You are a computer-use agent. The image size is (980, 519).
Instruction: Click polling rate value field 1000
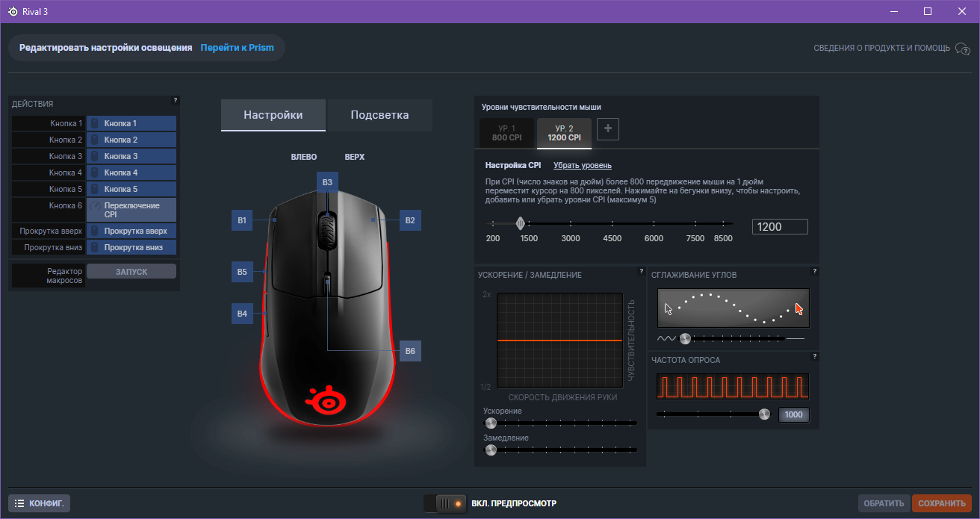pyautogui.click(x=794, y=415)
